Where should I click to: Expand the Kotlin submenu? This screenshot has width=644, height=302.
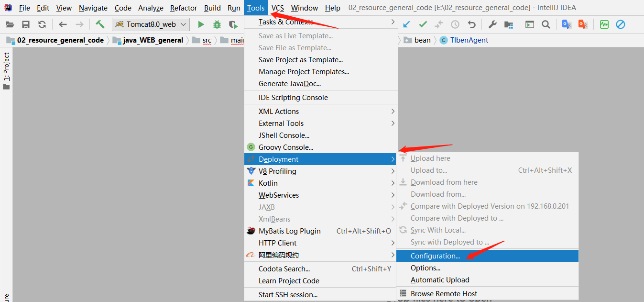click(x=321, y=183)
